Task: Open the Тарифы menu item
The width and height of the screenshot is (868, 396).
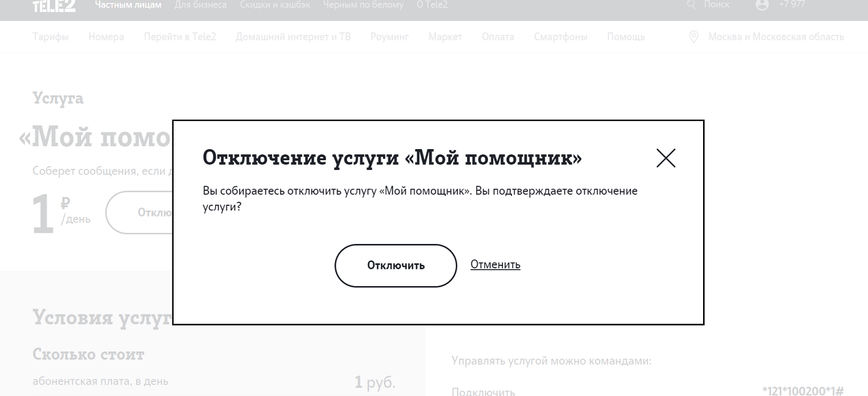Action: click(x=50, y=37)
